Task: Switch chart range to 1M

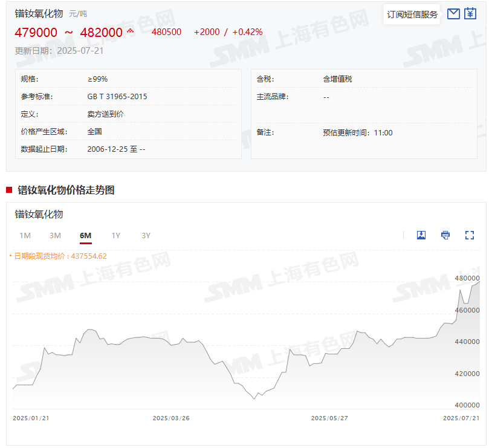Action: 25,236
